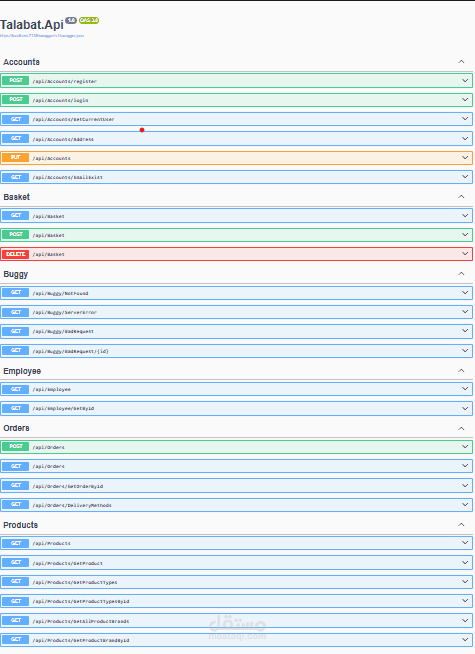Image resolution: width=475 pixels, height=654 pixels.
Task: Click the Employee section heading
Action: point(22,371)
